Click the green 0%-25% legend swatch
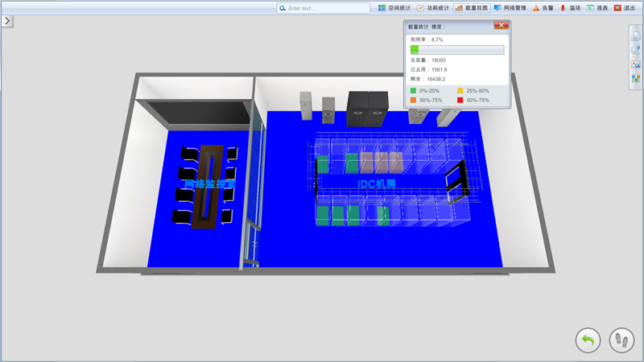 tap(414, 91)
